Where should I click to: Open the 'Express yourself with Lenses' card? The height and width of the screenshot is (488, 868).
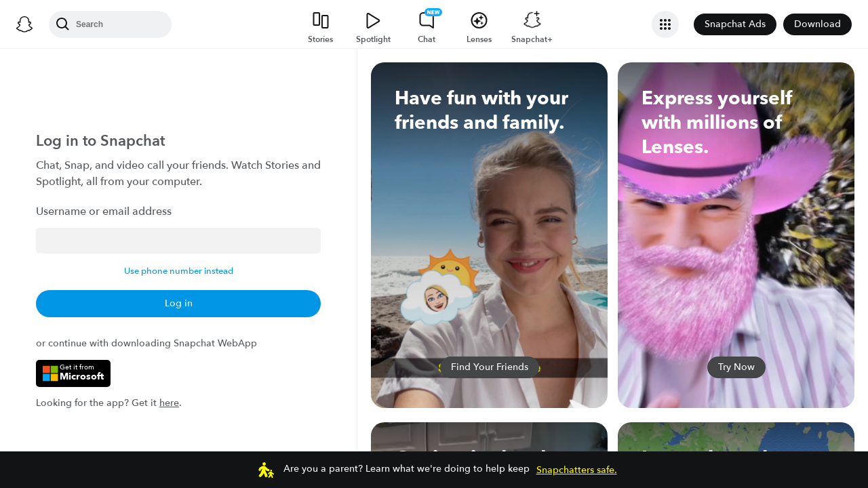(736, 235)
